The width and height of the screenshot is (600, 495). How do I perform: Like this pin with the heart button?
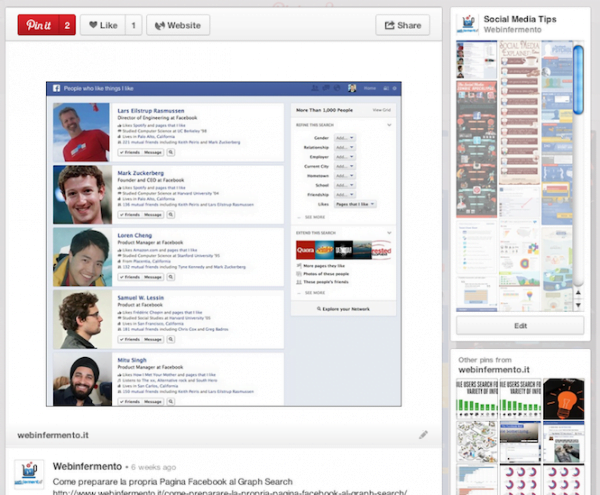[x=103, y=25]
